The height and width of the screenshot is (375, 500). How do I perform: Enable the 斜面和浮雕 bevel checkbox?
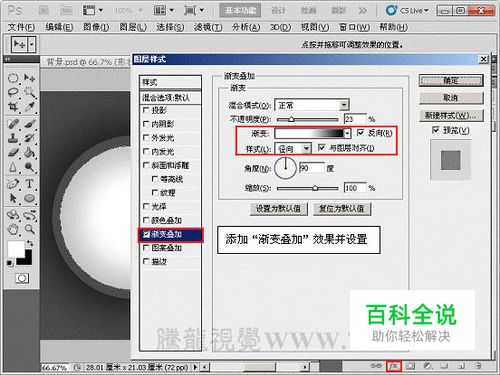146,165
